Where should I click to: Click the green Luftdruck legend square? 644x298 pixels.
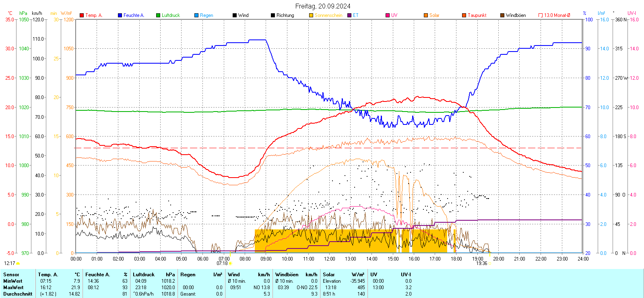point(158,15)
